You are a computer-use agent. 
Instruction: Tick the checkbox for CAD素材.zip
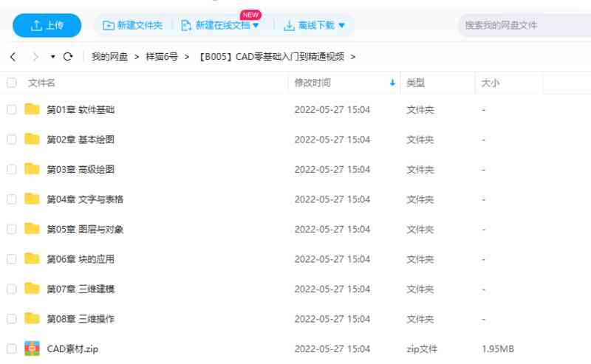tap(11, 348)
